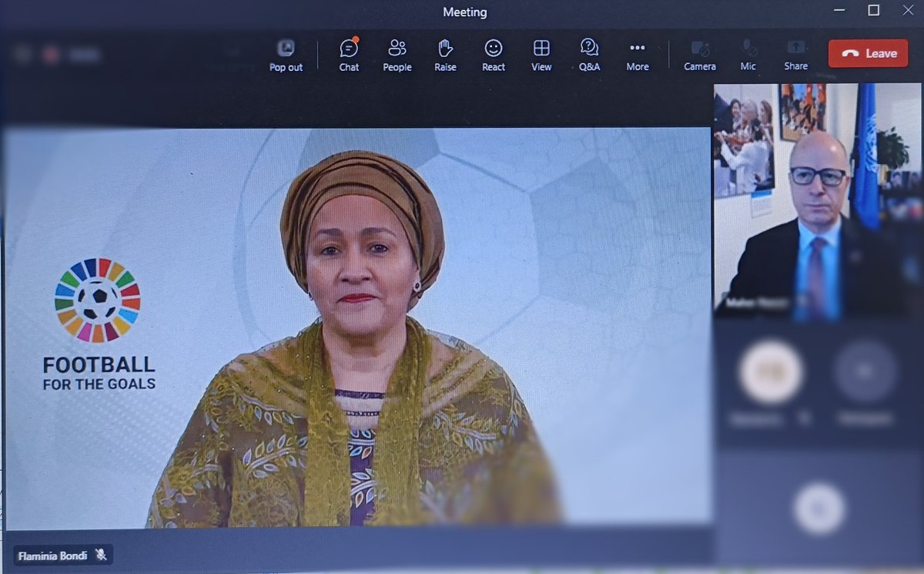
Task: Maximize the Meeting window
Action: pos(873,11)
